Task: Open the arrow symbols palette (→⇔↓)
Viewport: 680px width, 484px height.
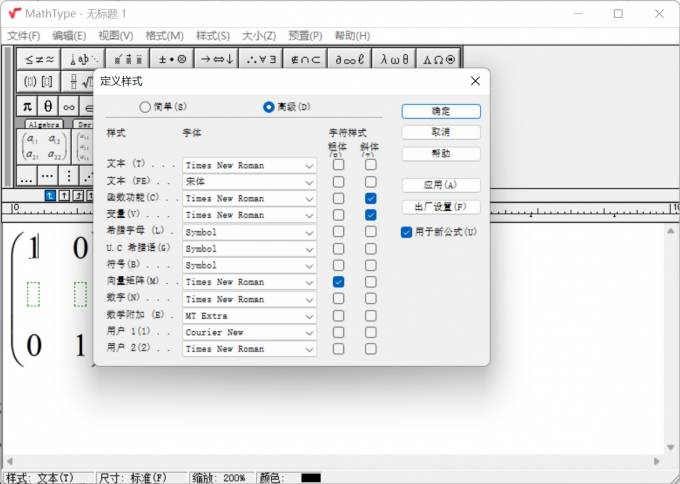Action: pos(216,59)
